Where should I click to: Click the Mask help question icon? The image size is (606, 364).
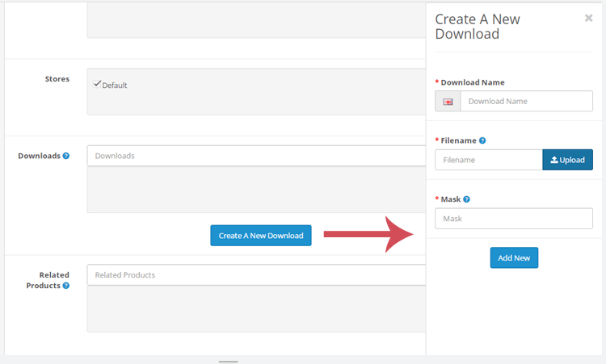466,199
